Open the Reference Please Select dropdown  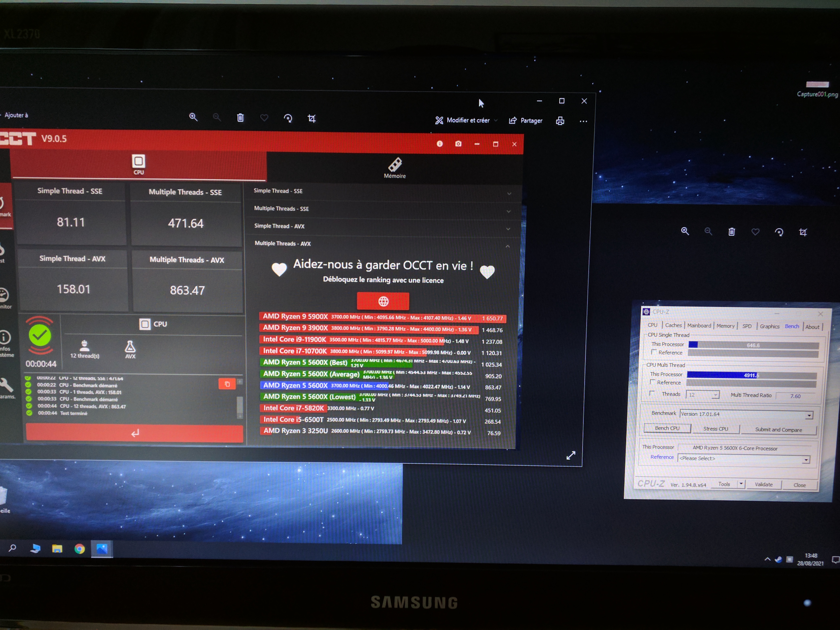coord(805,460)
